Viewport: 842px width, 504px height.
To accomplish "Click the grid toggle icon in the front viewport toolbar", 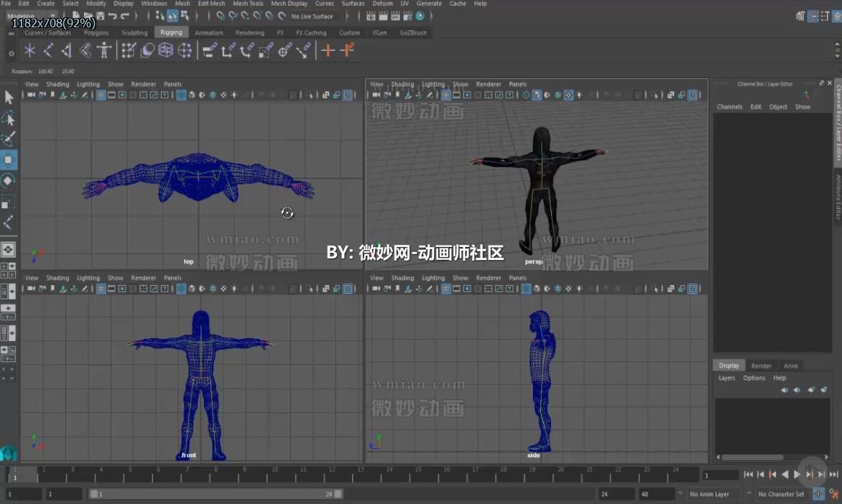I will click(x=101, y=288).
